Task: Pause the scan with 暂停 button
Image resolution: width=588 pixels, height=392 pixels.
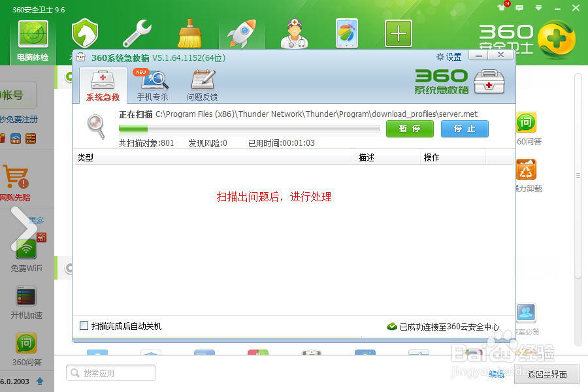Action: (x=410, y=129)
